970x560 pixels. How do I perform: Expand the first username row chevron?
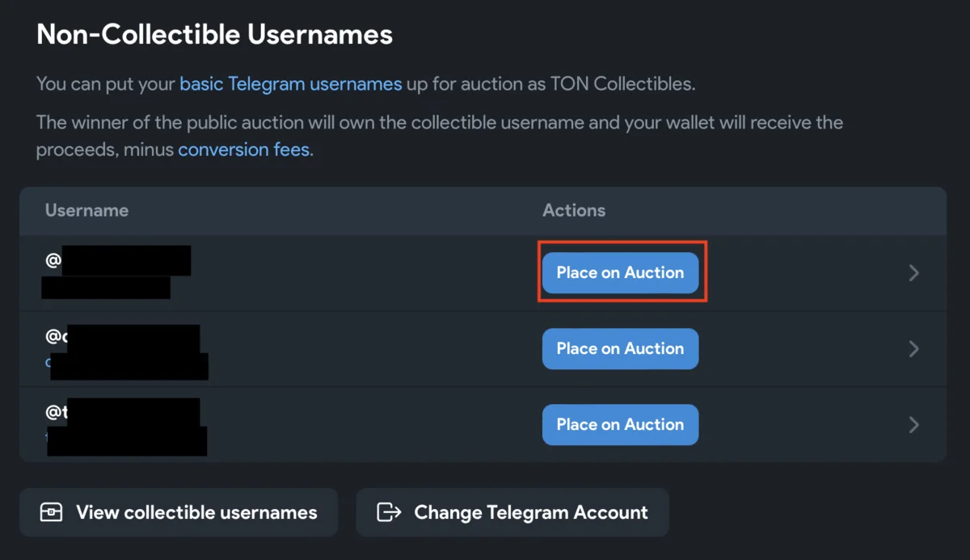pyautogui.click(x=914, y=273)
